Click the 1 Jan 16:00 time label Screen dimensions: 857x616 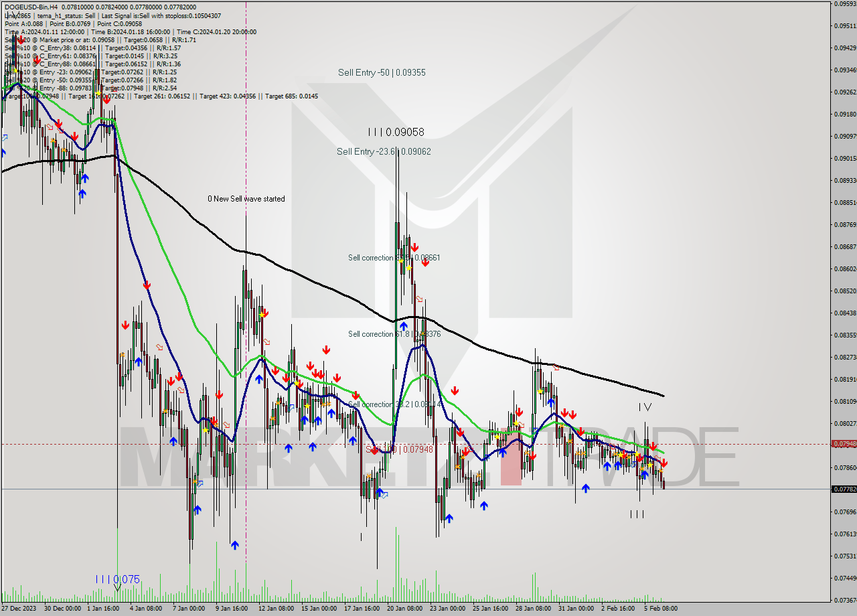(102, 609)
